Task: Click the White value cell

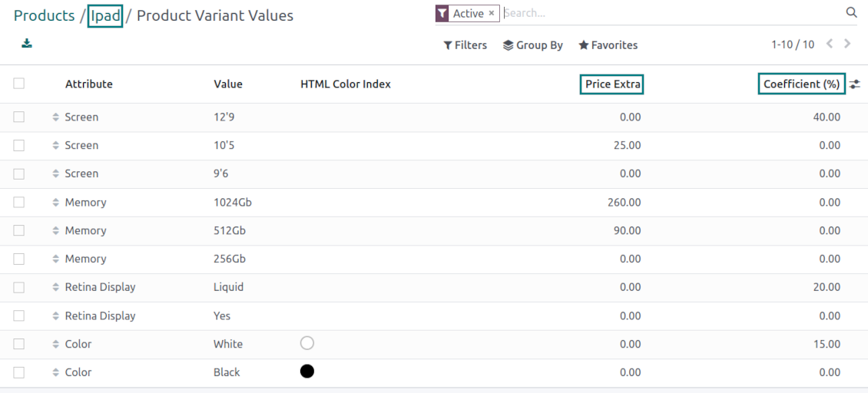Action: 228,345
